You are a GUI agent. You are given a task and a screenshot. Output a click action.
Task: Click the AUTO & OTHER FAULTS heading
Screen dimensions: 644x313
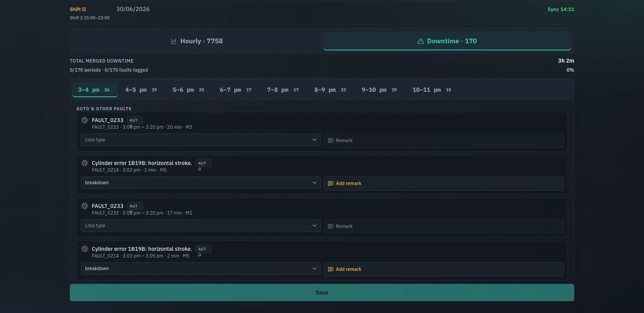pos(104,109)
